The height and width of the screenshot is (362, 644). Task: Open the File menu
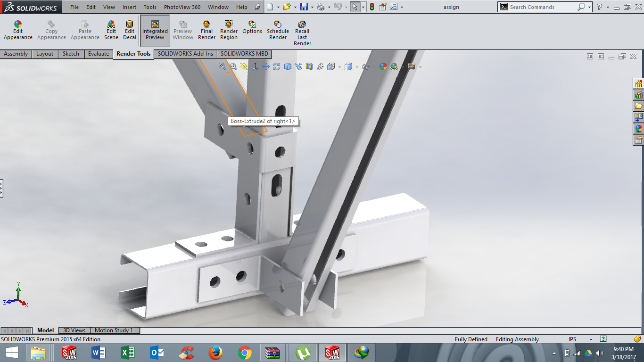pos(74,7)
